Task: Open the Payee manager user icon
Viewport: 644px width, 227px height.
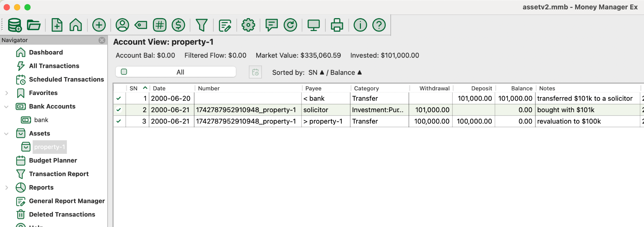Action: click(x=122, y=25)
